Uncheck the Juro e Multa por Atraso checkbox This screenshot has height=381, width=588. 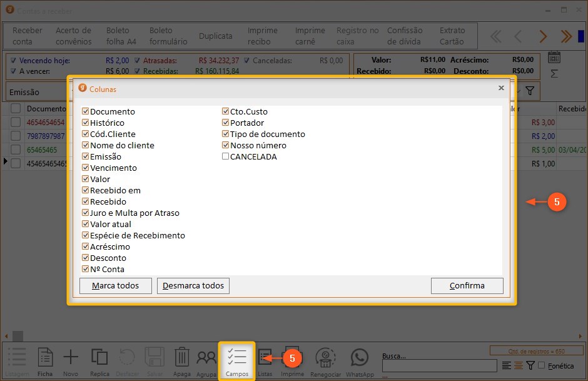[86, 213]
